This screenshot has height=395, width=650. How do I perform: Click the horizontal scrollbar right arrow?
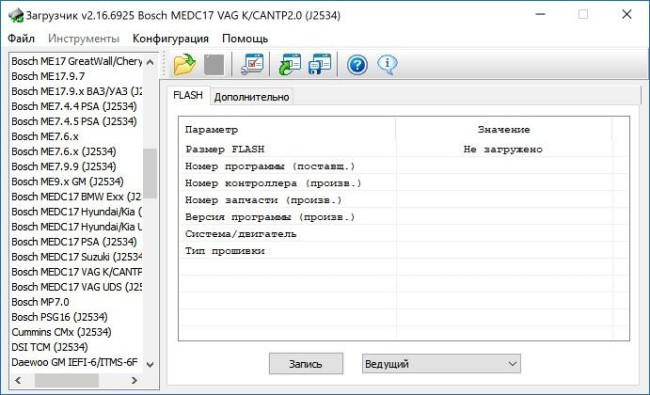point(134,380)
